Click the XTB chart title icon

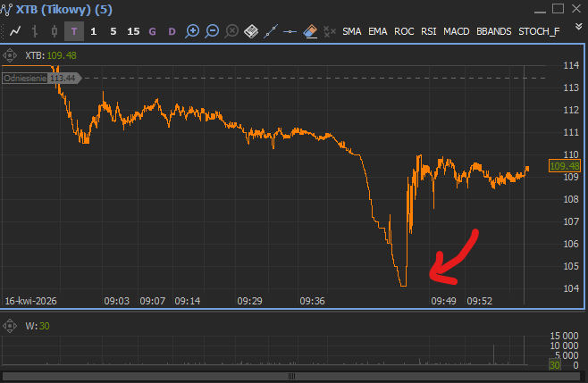tap(6, 10)
